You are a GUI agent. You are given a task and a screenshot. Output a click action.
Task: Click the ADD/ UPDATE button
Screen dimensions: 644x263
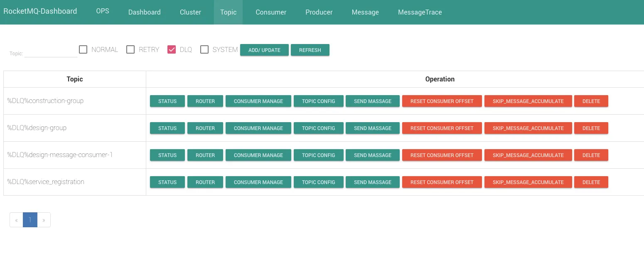pos(264,50)
